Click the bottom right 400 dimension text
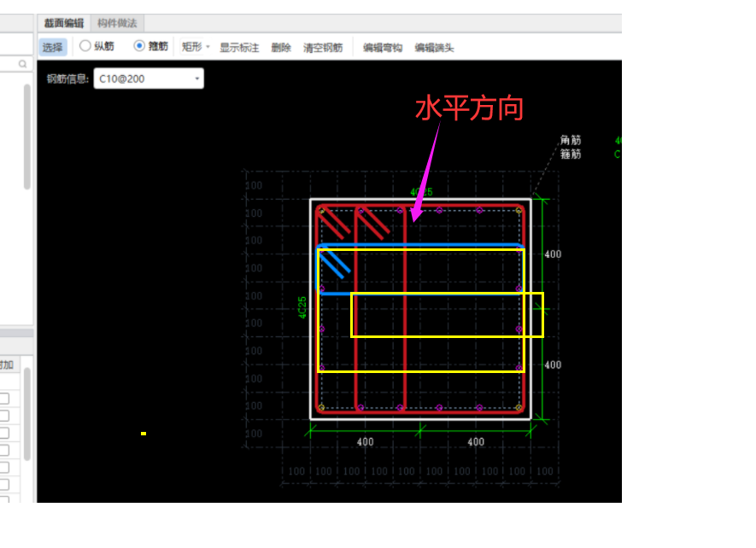 (x=476, y=442)
